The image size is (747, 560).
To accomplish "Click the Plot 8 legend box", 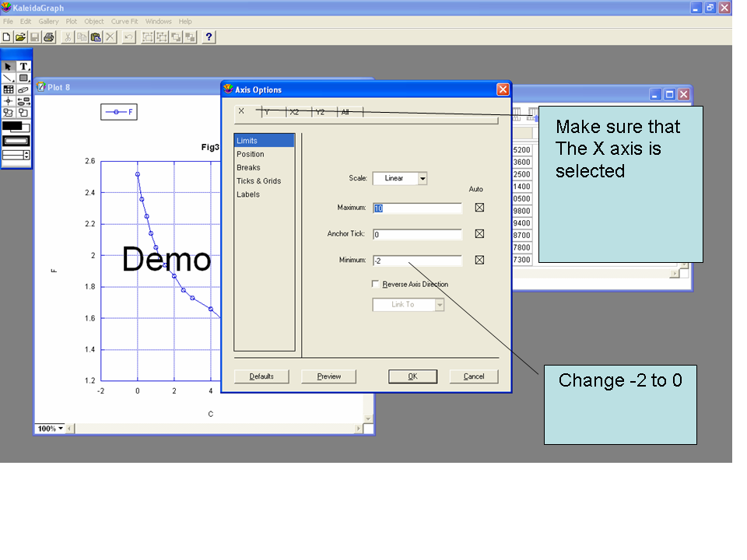I will [119, 112].
